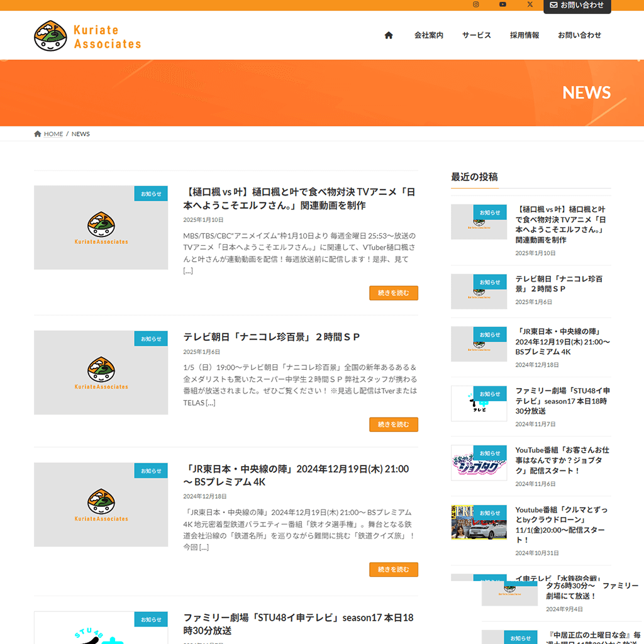The width and height of the screenshot is (644, 644).
Task: Open the JR東日本・中央線の陣 thumbnail in main list
Action: click(x=101, y=505)
